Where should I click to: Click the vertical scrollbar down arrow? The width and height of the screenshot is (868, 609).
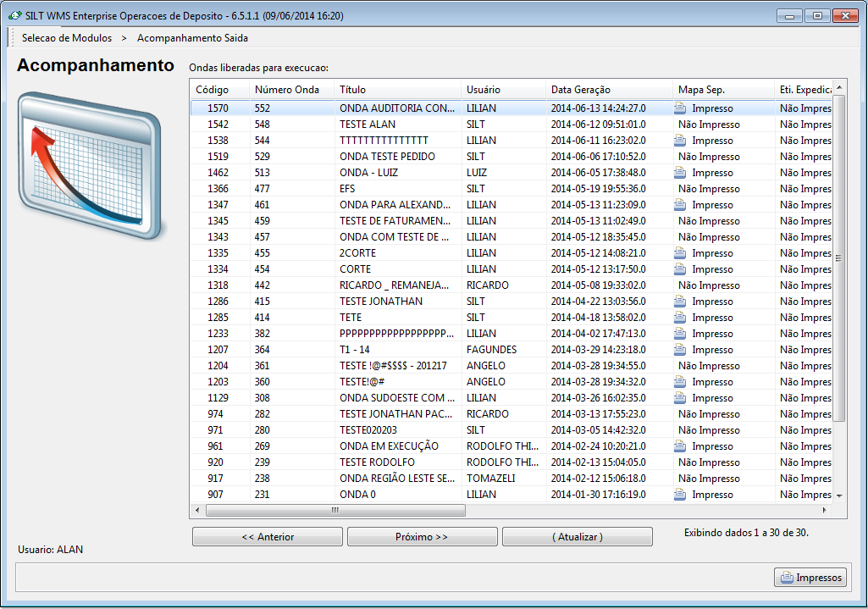point(839,496)
